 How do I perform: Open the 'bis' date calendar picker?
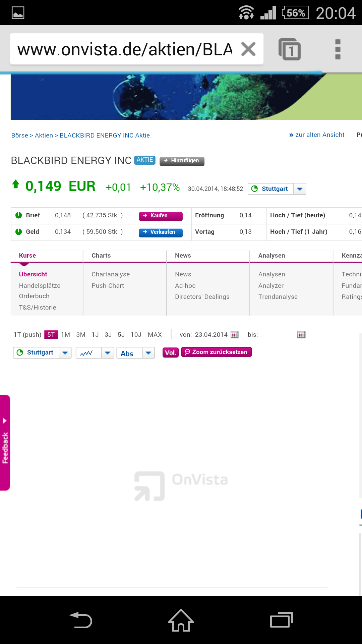pyautogui.click(x=301, y=334)
